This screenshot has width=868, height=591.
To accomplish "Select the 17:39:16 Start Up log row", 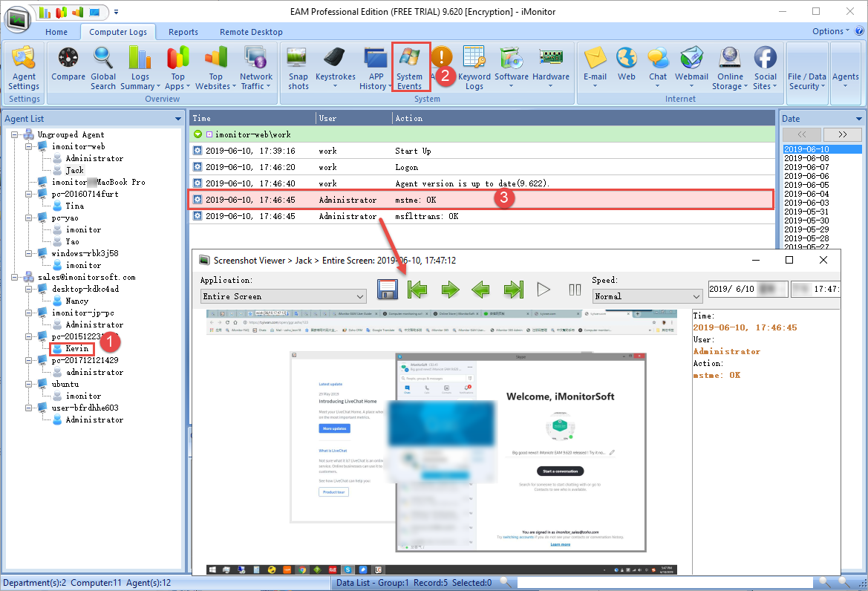I will pos(482,151).
